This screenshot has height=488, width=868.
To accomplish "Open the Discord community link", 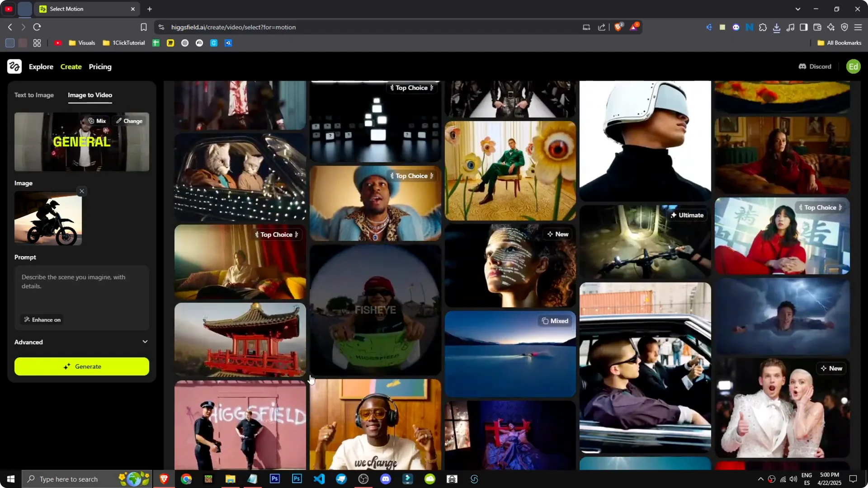I will [814, 66].
